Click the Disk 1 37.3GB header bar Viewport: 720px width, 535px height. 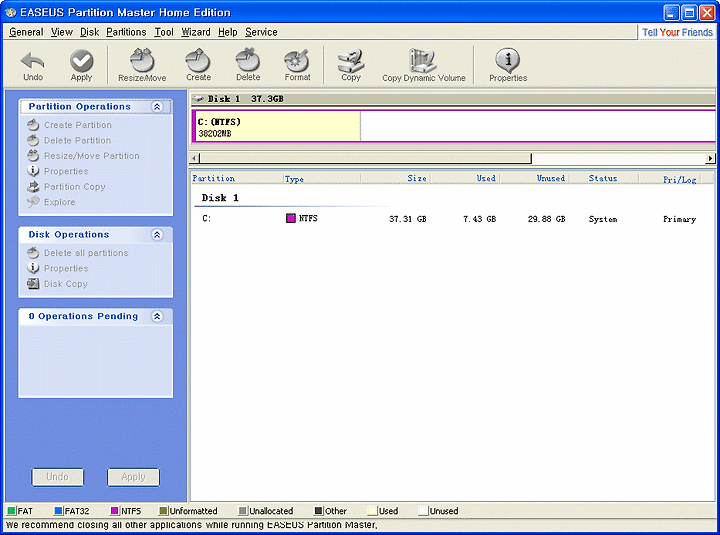(453, 99)
